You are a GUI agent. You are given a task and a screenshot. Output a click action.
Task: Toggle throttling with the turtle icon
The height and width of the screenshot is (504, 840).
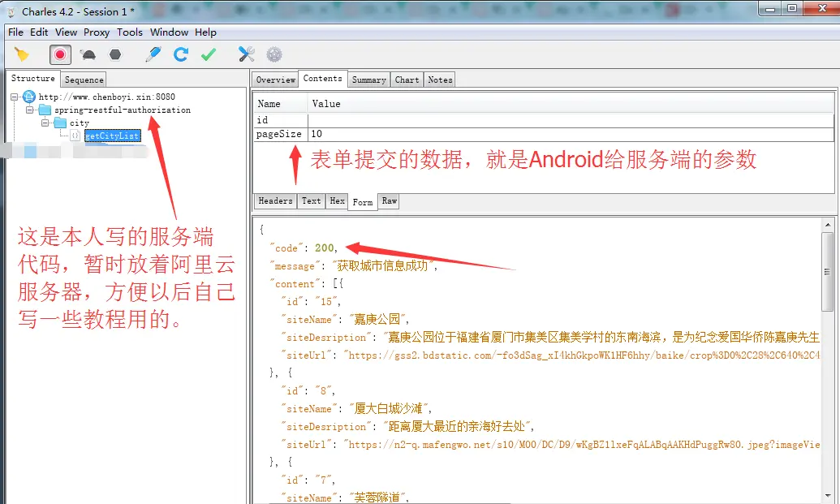(88, 54)
